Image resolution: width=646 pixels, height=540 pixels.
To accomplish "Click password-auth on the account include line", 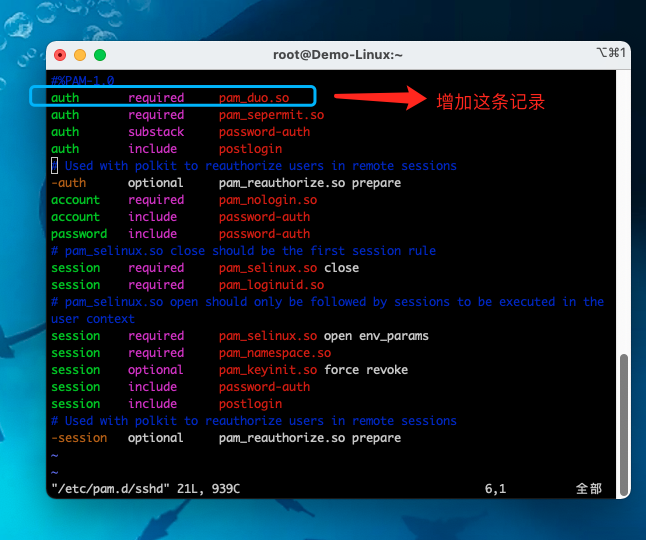I will click(x=264, y=217).
